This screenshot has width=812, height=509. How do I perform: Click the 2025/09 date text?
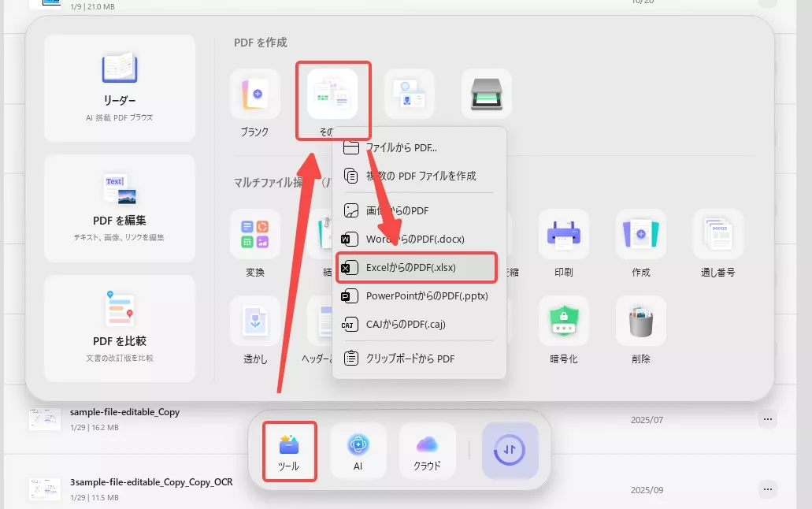(647, 490)
